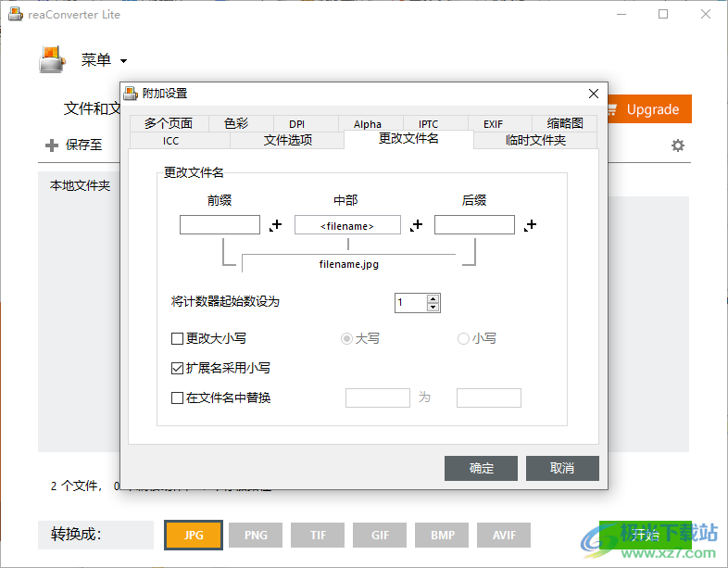Switch to the 多个页面 tab
The height and width of the screenshot is (568, 728).
pos(169,123)
